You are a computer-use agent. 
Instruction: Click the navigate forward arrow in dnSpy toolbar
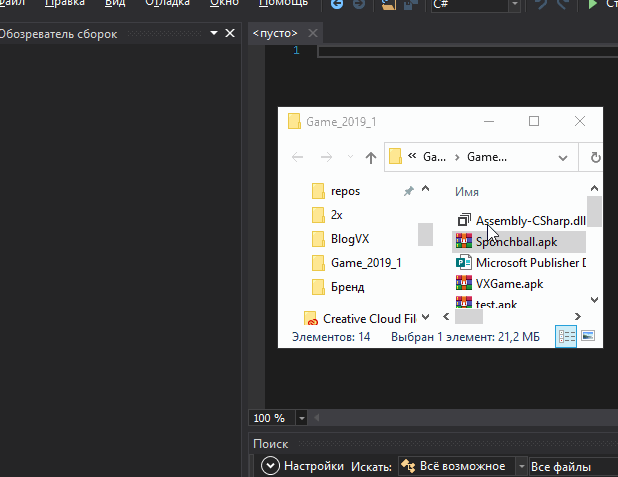(359, 4)
